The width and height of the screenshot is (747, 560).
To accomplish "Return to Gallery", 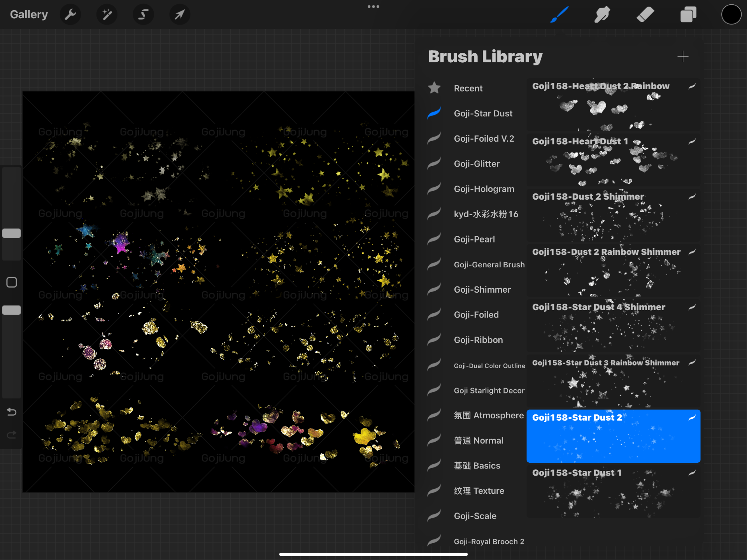I will coord(29,15).
